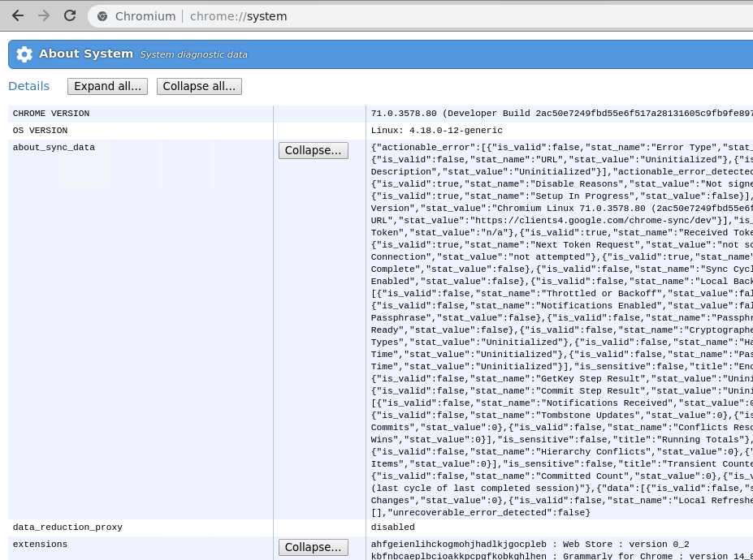Click the Expand all... button
The width and height of the screenshot is (753, 560).
click(x=107, y=86)
